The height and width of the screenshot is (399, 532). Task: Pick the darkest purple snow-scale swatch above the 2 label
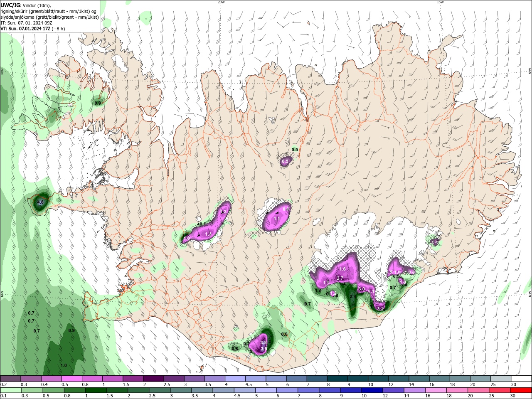point(153,379)
